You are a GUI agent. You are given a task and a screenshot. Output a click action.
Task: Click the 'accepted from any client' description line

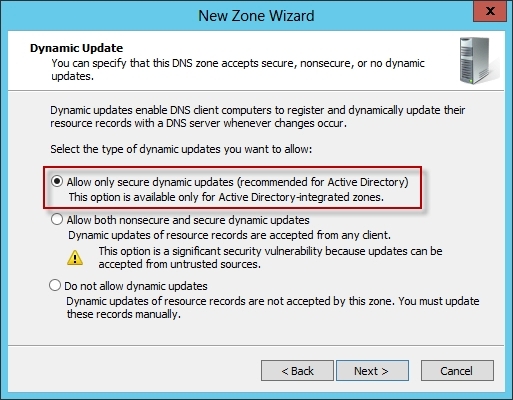[229, 235]
